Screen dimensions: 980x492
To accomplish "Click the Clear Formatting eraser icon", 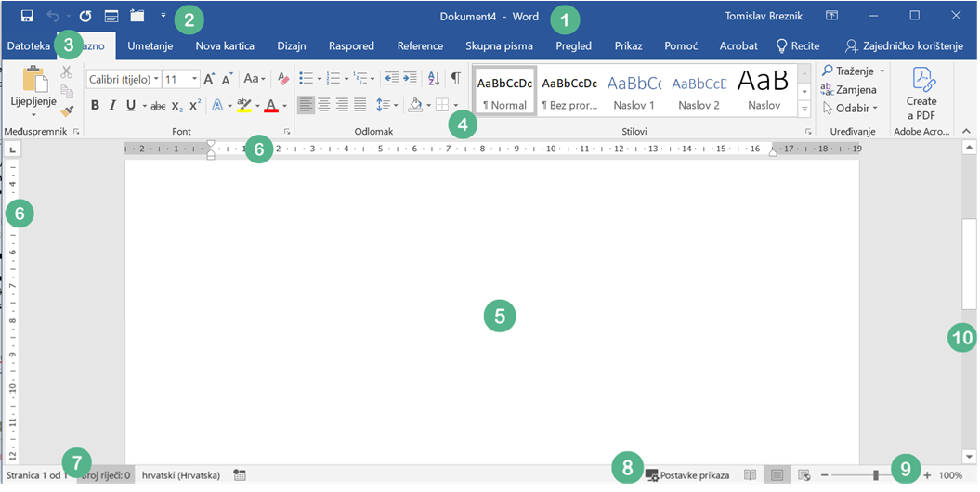I will tap(283, 79).
